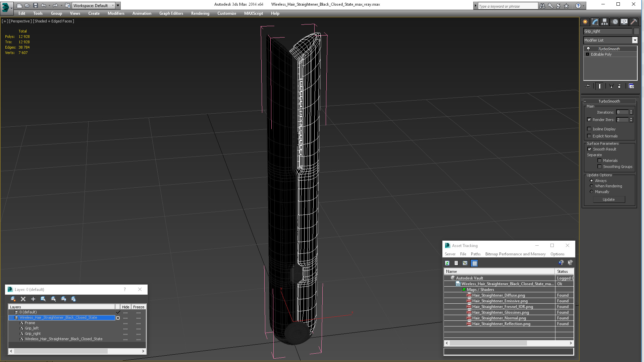Open the MAXScript menu
Screen dimensions: 644x362
point(253,13)
